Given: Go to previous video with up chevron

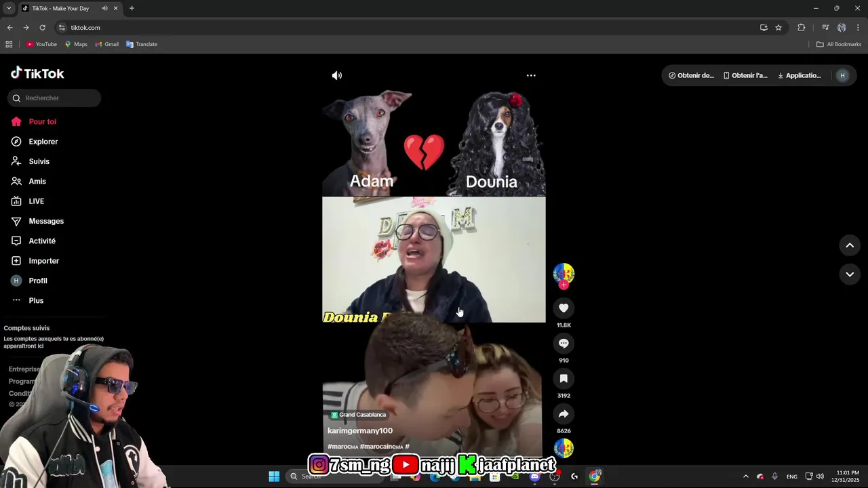Looking at the screenshot, I should click(x=850, y=245).
